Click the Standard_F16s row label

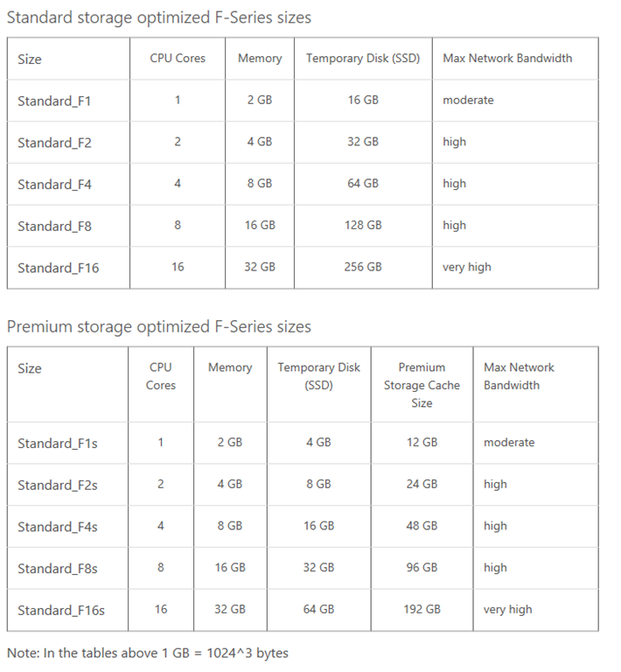61,610
